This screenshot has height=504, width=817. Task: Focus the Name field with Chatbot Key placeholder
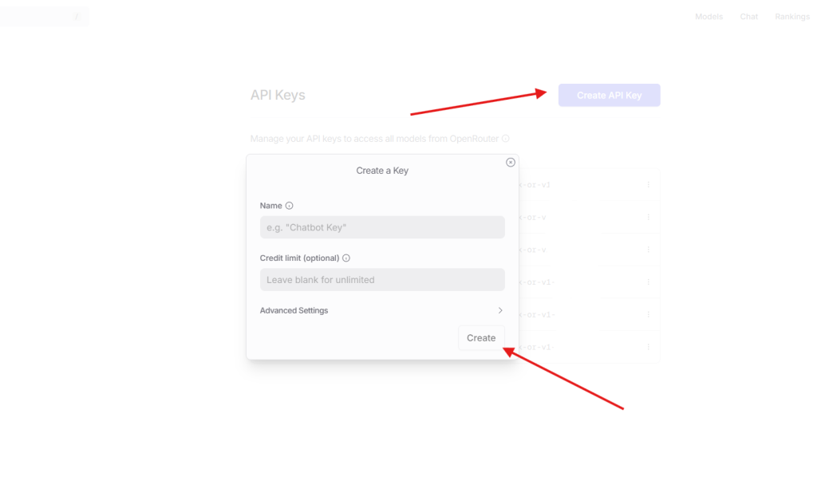[x=382, y=227]
